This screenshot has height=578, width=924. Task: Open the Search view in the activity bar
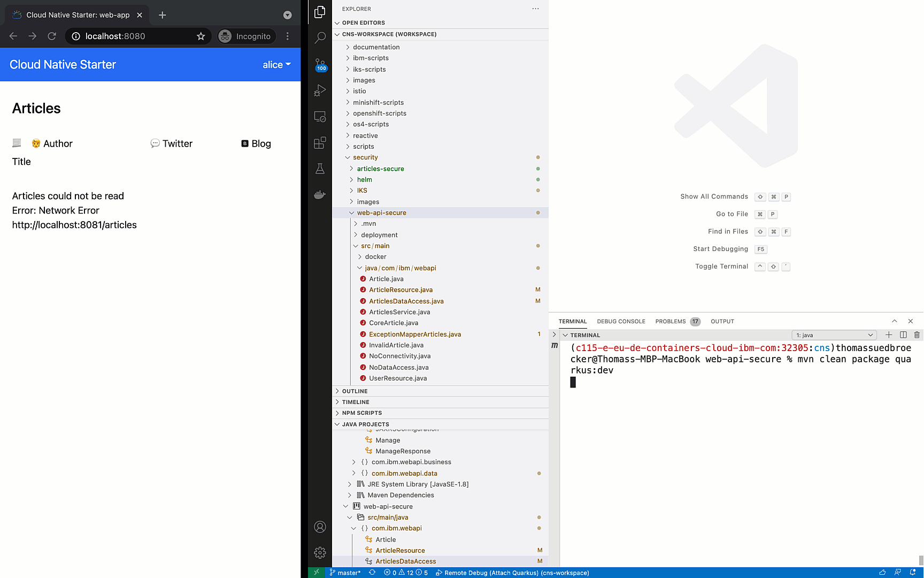pos(320,37)
